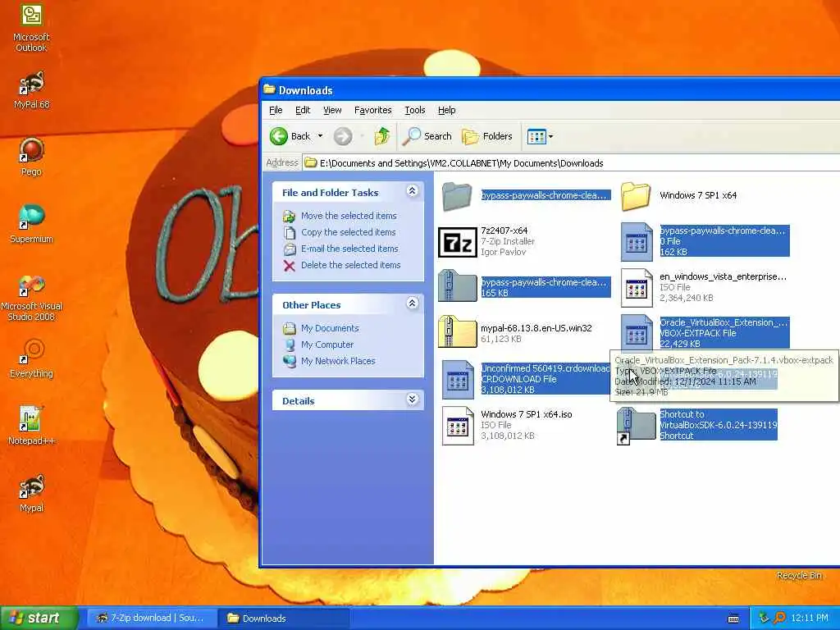The height and width of the screenshot is (630, 840).
Task: Select the Unconfirmed 560419.crdownload file icon
Action: pos(458,379)
